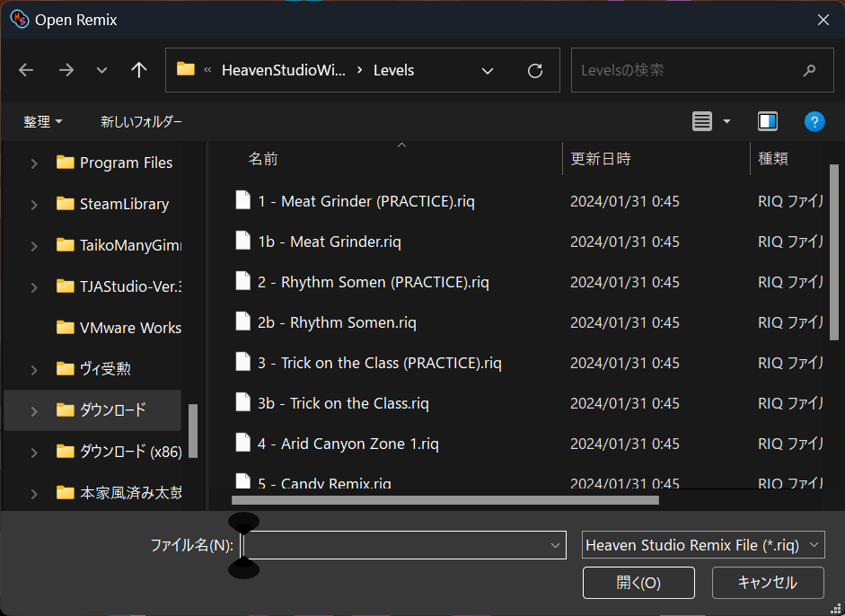845x616 pixels.
Task: Open the file type dropdown showing Heaven Studio Remix File
Action: click(x=702, y=544)
